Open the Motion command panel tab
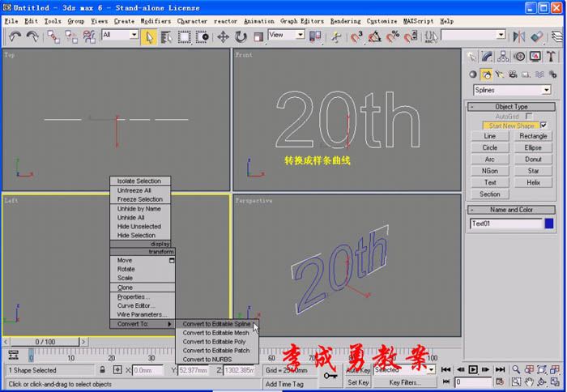 pos(519,57)
